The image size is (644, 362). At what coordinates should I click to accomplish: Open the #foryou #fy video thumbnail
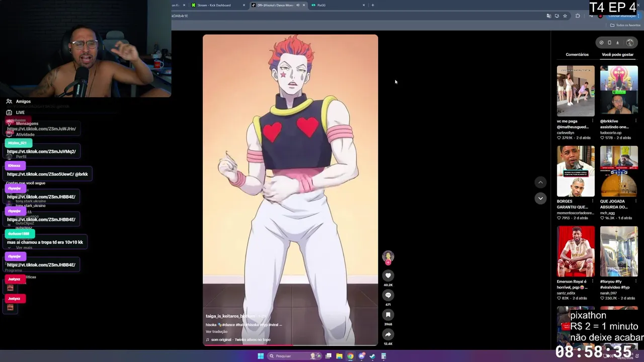coord(619,251)
